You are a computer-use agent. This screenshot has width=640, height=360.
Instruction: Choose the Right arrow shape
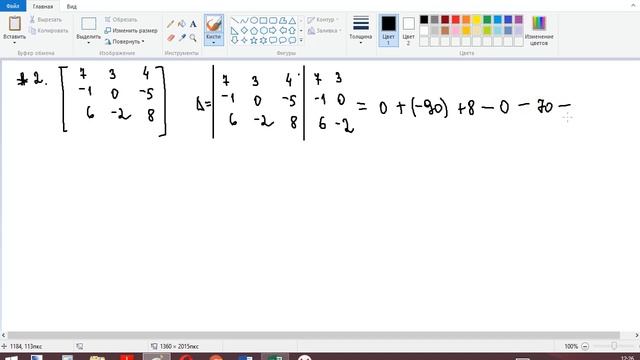[x=273, y=31]
